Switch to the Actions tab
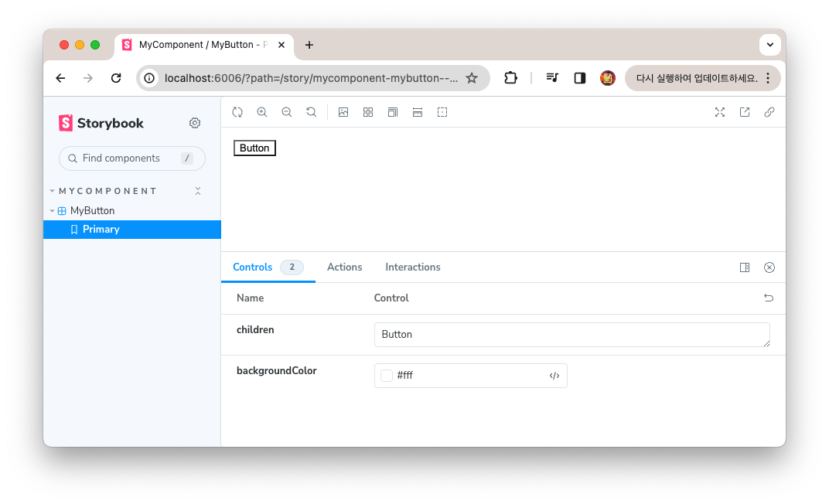The image size is (829, 504). coord(345,267)
